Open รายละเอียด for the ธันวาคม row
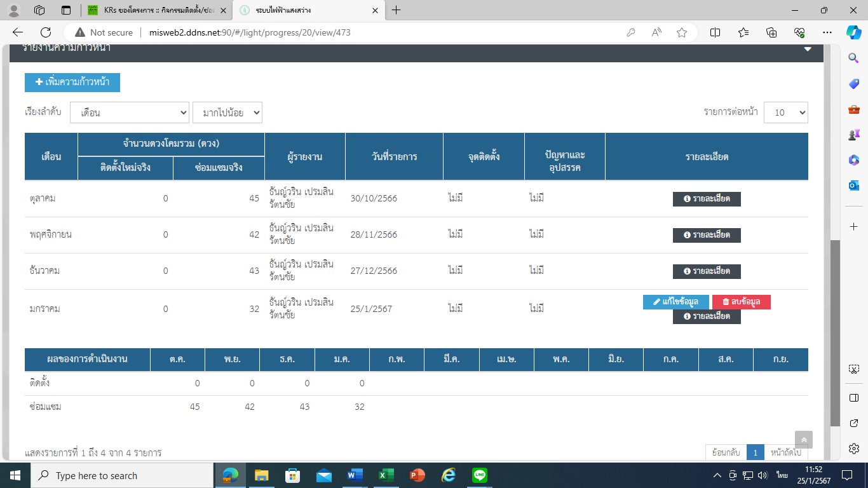This screenshot has height=488, width=868. 707,271
